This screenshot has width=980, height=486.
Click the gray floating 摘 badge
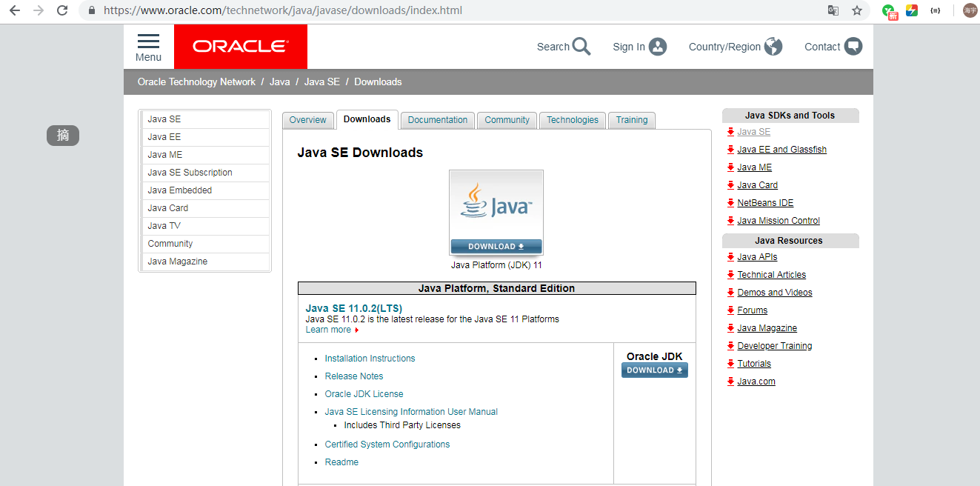click(63, 136)
